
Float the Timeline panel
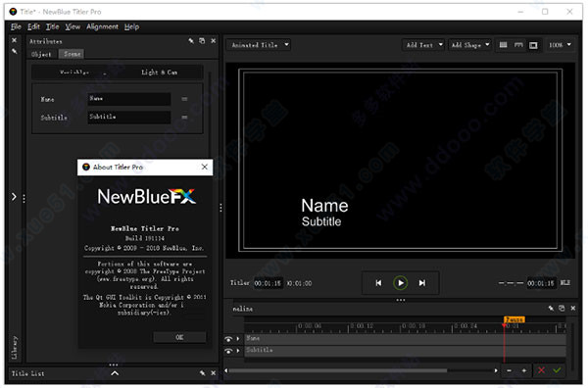pyautogui.click(x=562, y=309)
